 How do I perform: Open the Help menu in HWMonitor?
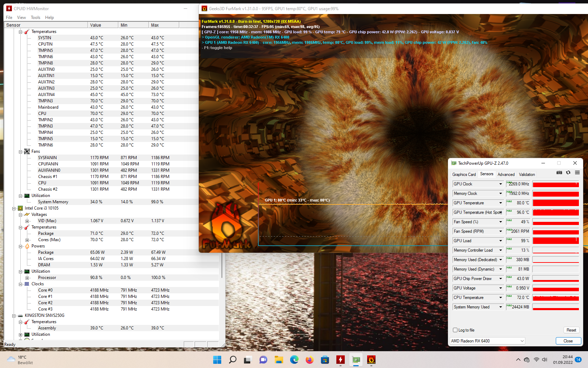[49, 18]
